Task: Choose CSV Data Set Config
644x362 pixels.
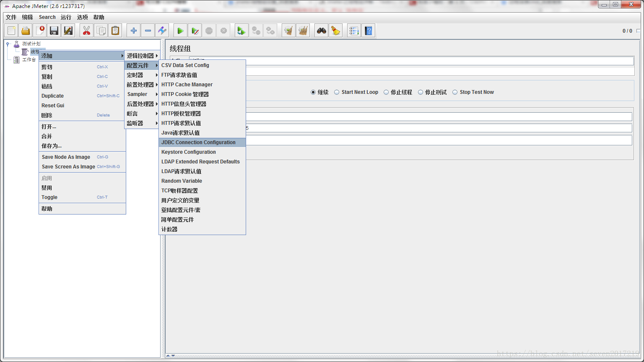Action: click(202, 65)
